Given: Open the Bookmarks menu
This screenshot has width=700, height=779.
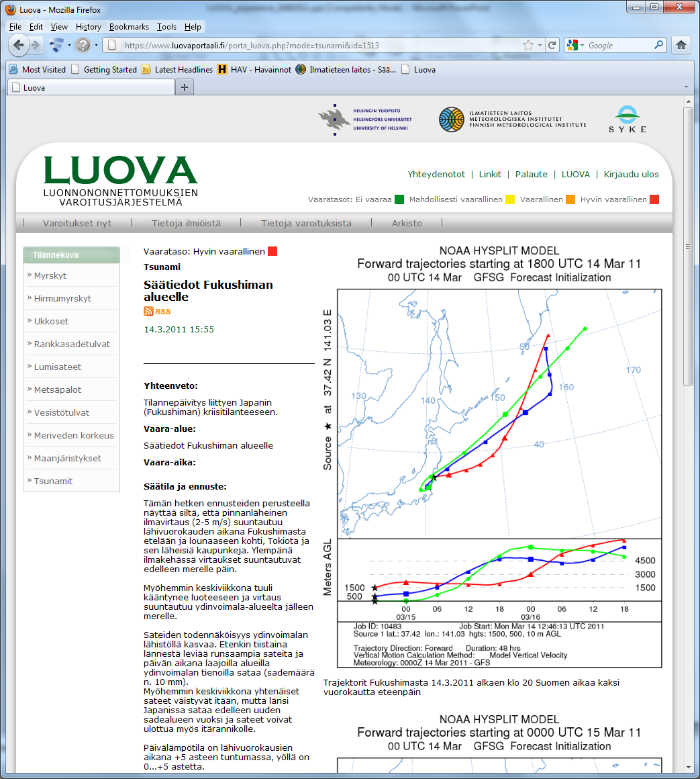Looking at the screenshot, I should click(129, 27).
